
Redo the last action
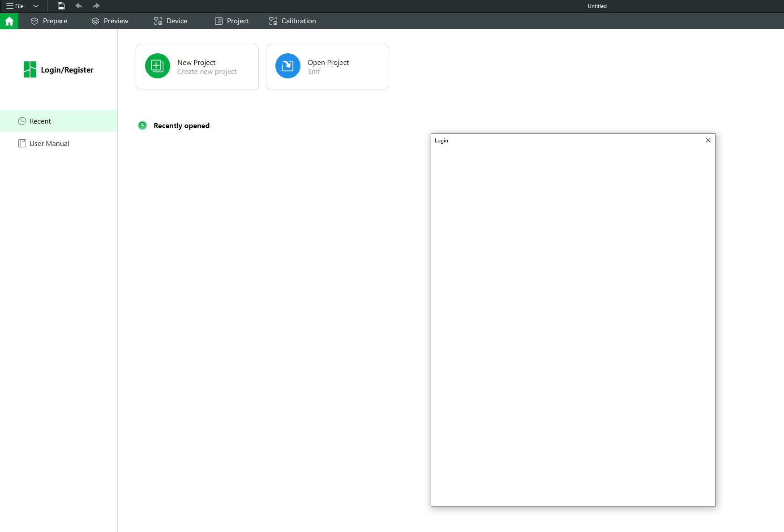(x=96, y=6)
